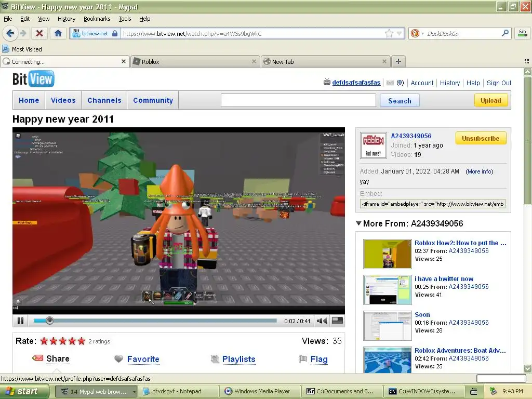This screenshot has width=532, height=399.
Task: Click the BitView search input field
Action: pos(298,100)
